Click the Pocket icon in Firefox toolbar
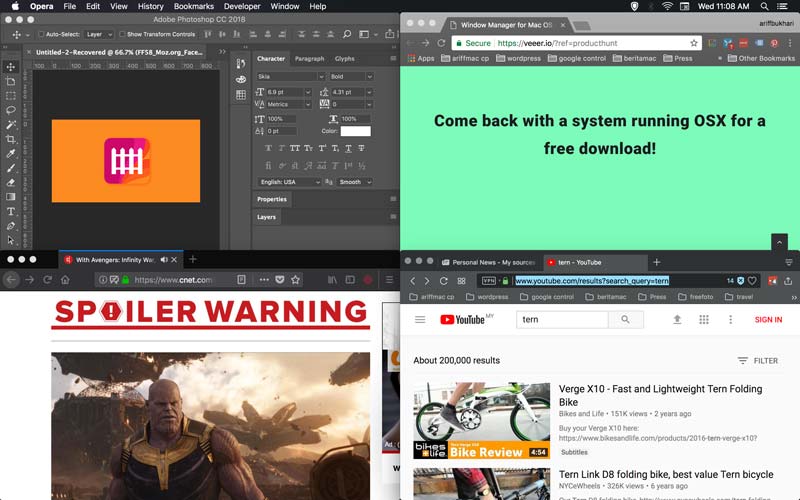 pyautogui.click(x=280, y=280)
